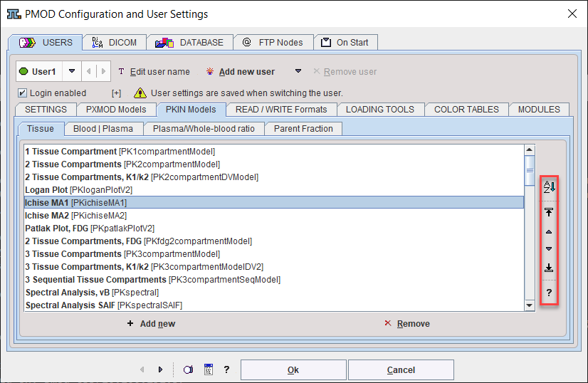The width and height of the screenshot is (588, 383).
Task: Toggle the Login enabled checkbox
Action: pyautogui.click(x=23, y=93)
